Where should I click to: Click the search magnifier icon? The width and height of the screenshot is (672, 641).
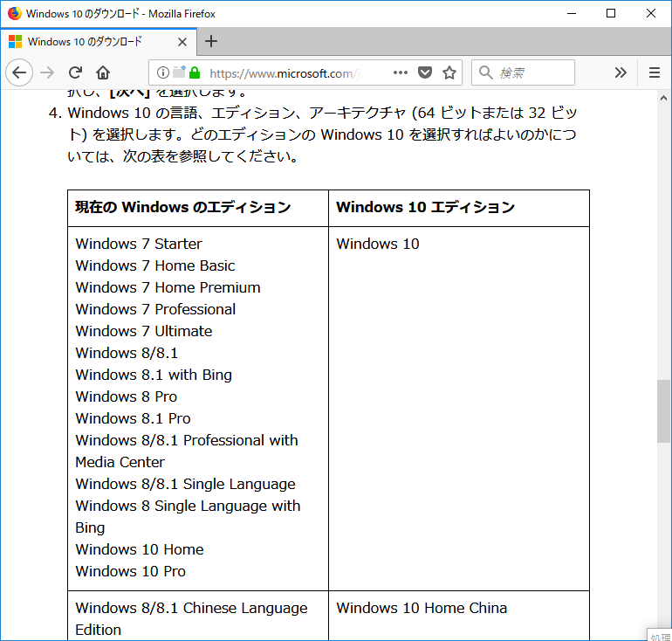pos(485,72)
